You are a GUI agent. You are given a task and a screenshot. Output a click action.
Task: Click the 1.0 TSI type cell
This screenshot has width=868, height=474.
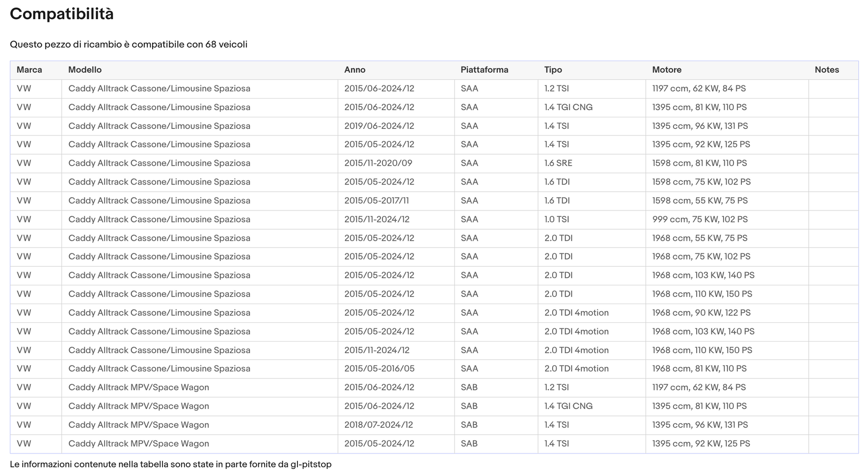coord(557,219)
